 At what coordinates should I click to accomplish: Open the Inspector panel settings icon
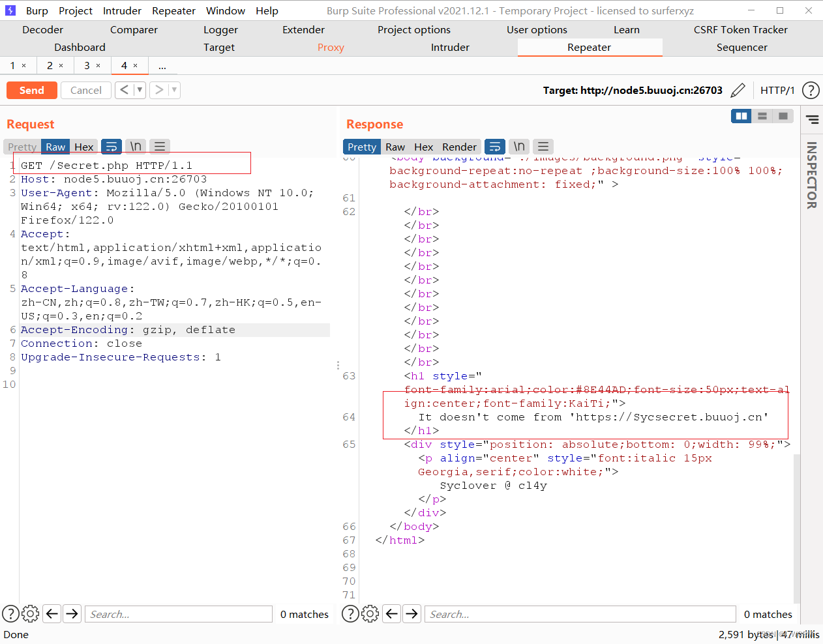(x=812, y=119)
